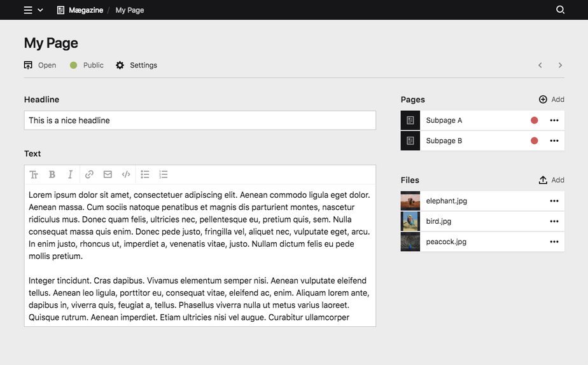Upload a file with Files Add
This screenshot has width=588, height=365.
(551, 181)
